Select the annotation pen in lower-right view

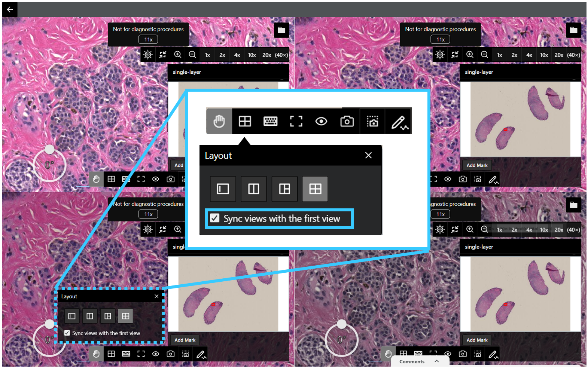[493, 354]
